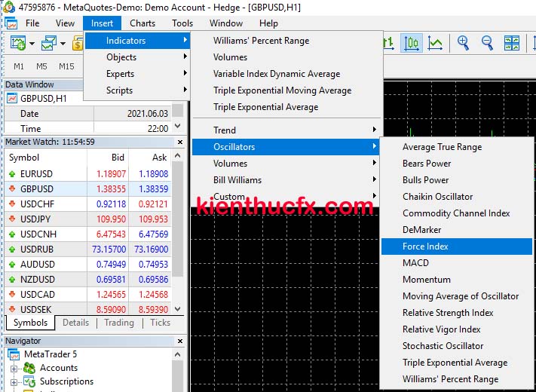This screenshot has height=392, width=536.
Task: Click the new chart toolbar icon
Action: 18,43
